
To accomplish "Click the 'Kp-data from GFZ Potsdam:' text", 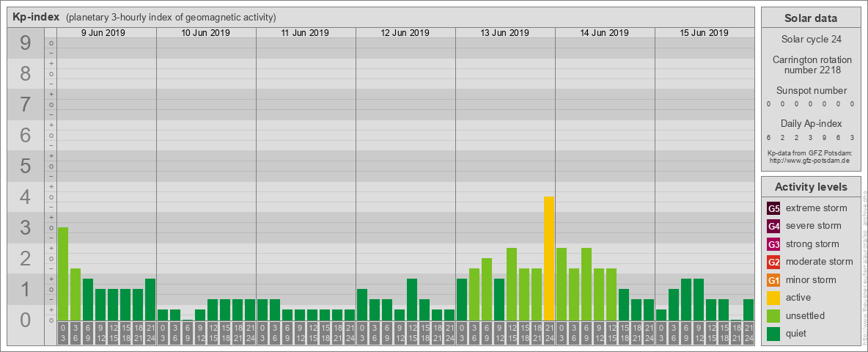I will coord(809,153).
